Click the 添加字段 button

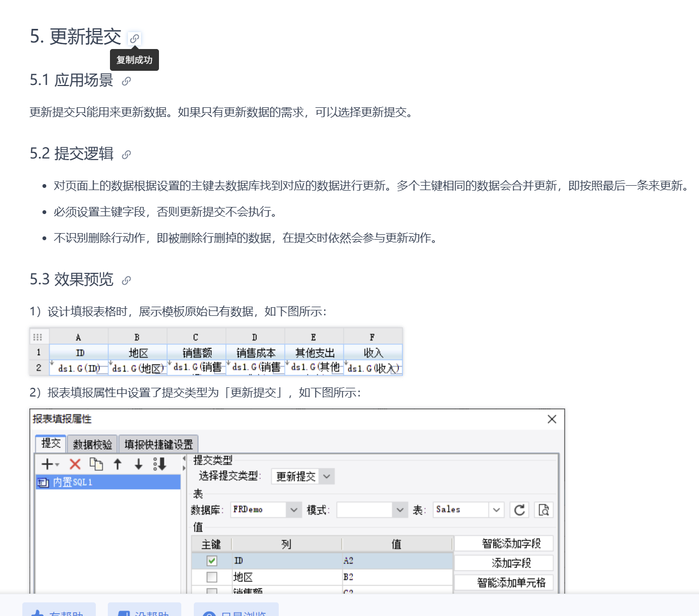tap(504, 563)
